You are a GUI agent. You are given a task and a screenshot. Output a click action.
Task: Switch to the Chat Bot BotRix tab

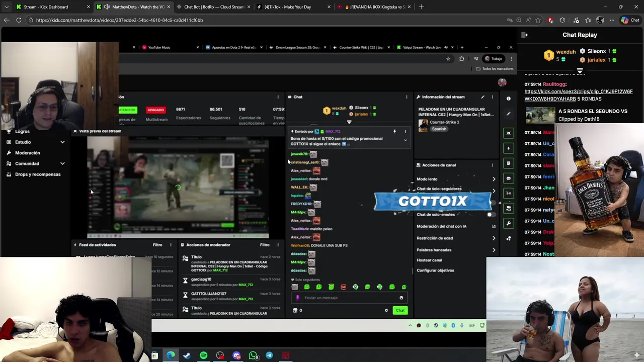pyautogui.click(x=214, y=7)
